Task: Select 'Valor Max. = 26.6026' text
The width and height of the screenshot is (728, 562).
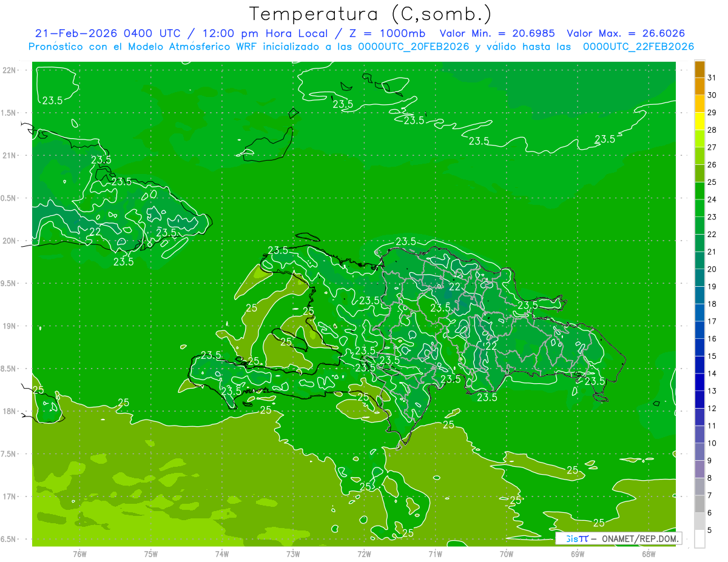Action: (x=625, y=33)
